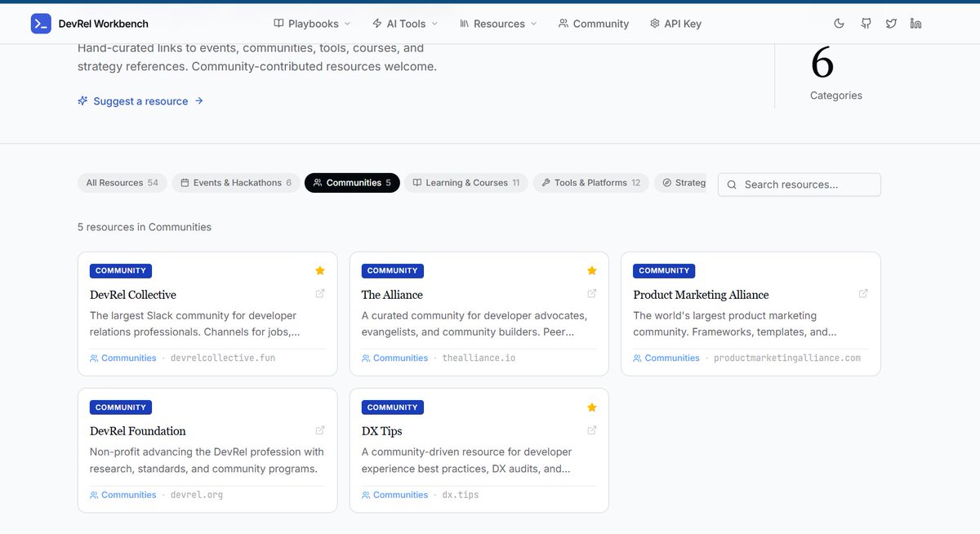Image resolution: width=980 pixels, height=534 pixels.
Task: Open the Product Marketing Alliance card title
Action: pos(701,295)
